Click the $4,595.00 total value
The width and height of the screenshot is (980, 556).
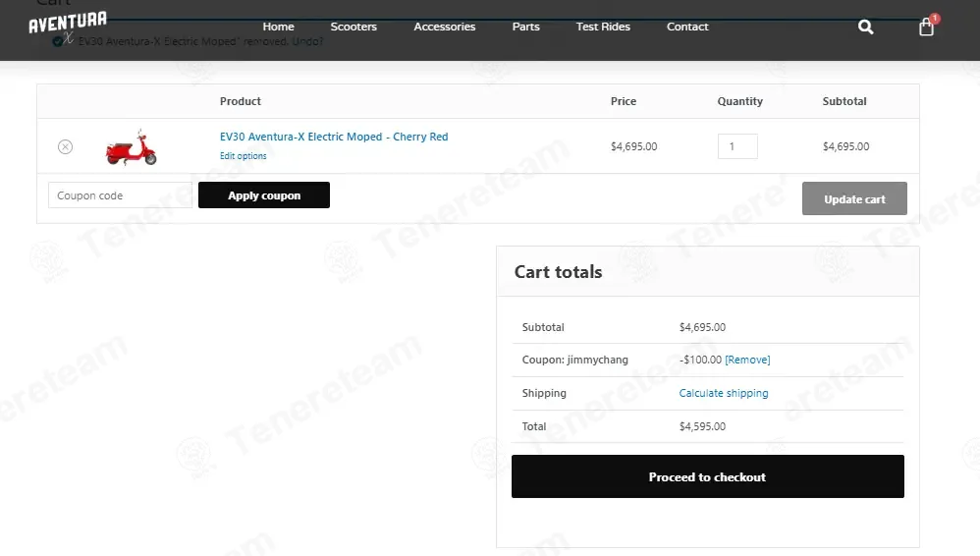click(702, 426)
